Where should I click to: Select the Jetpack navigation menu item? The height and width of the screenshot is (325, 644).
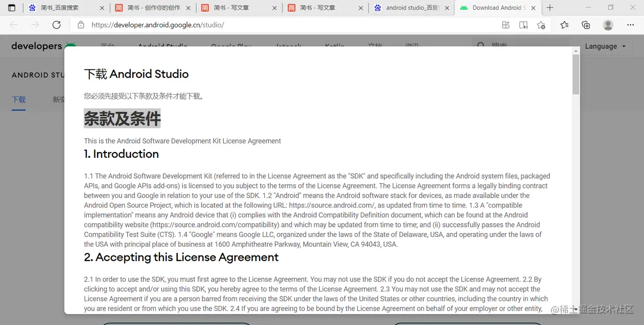click(288, 46)
